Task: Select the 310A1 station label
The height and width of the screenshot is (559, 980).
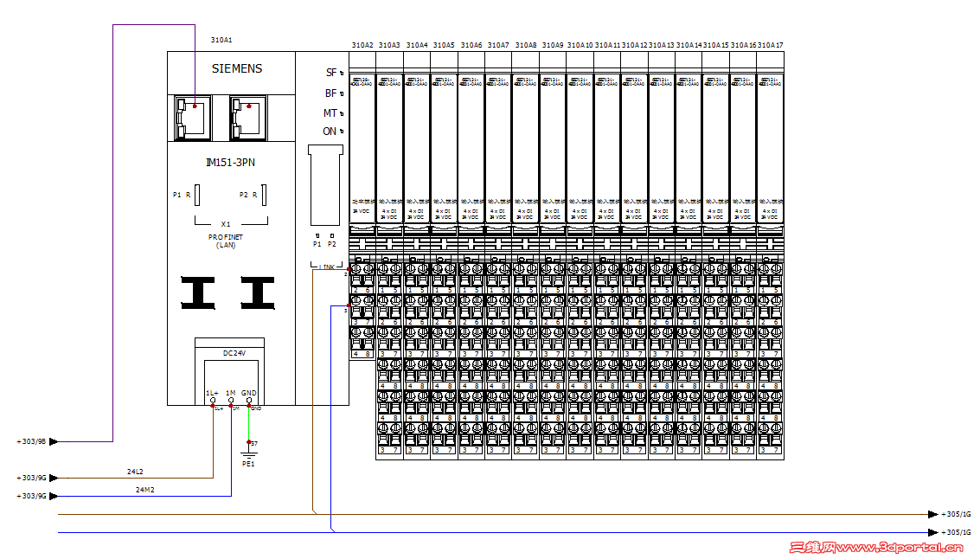Action: pyautogui.click(x=221, y=39)
